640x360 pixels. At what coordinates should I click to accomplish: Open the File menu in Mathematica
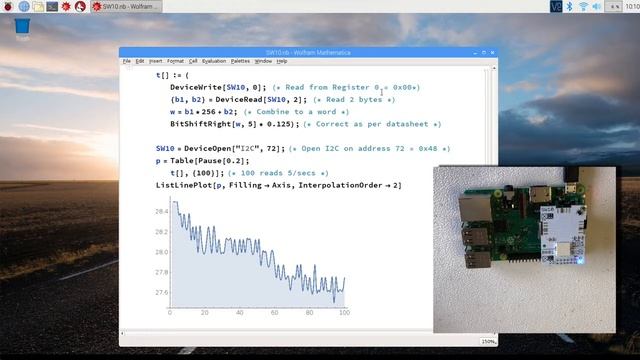point(127,61)
